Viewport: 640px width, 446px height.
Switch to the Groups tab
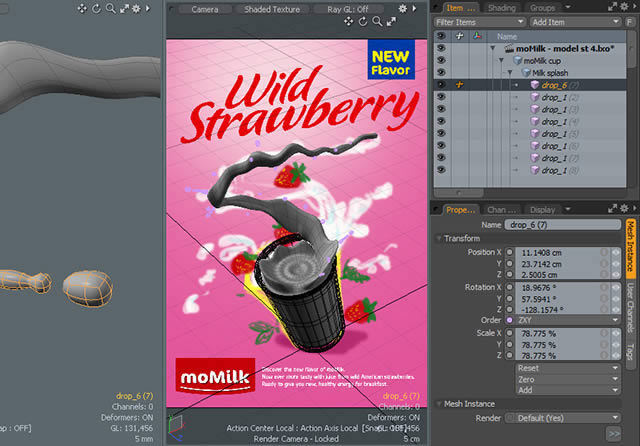click(x=542, y=8)
